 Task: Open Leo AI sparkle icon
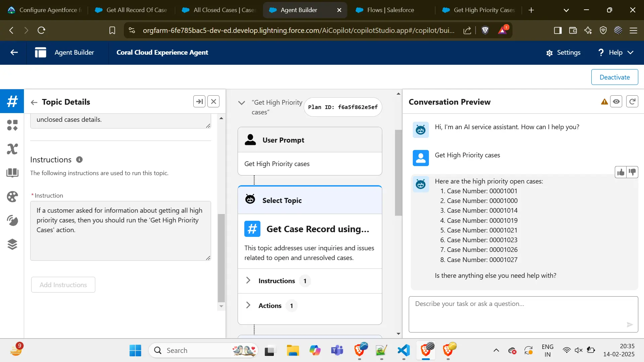pyautogui.click(x=588, y=31)
